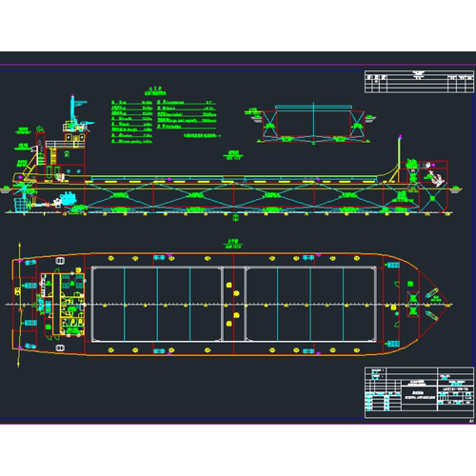Image resolution: width=476 pixels, height=476 pixels.
Task: Select the aft cargo hatch in deck plan
Action: coord(157,305)
